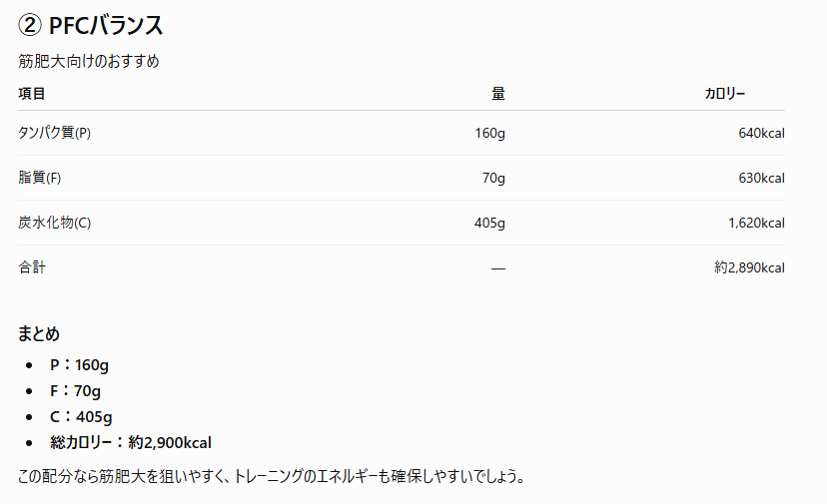Click the 160g protein amount cell
This screenshot has height=504, width=827.
pos(490,133)
